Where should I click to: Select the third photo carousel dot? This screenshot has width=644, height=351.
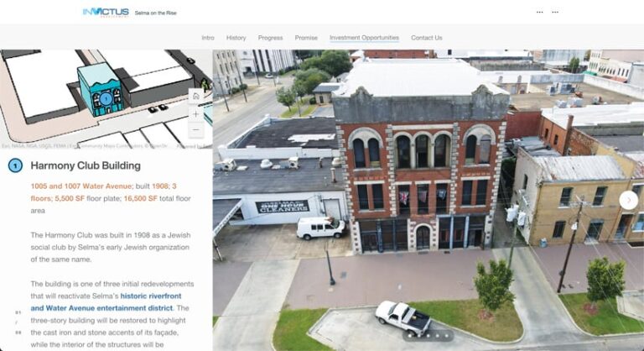click(428, 336)
